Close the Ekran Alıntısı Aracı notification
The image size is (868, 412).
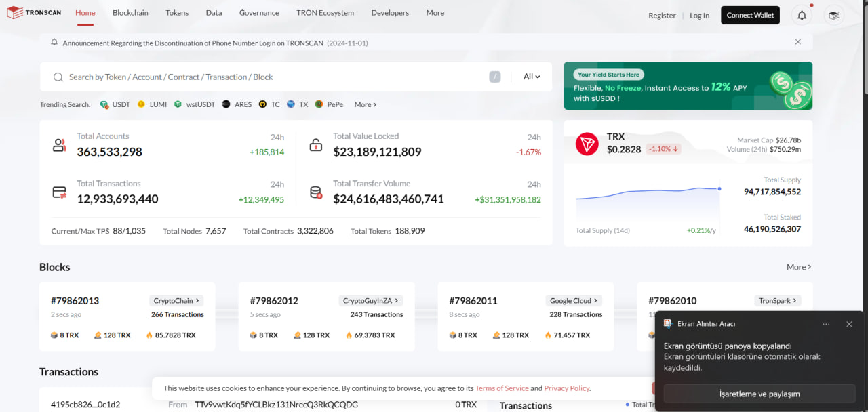coord(849,324)
